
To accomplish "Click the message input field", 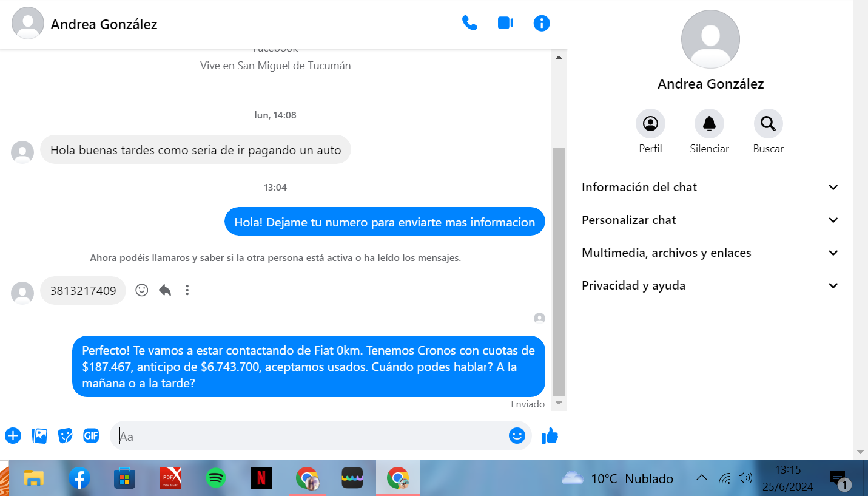I will (x=309, y=436).
